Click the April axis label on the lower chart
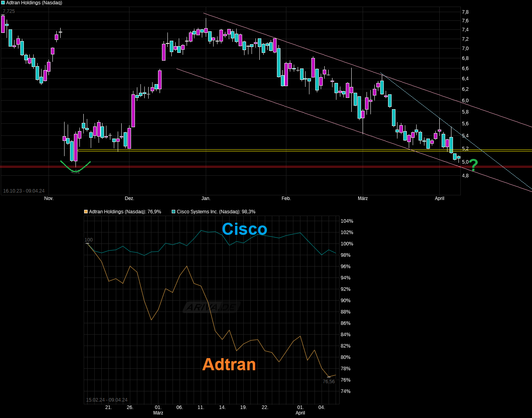The width and height of the screenshot is (532, 418). point(300,413)
